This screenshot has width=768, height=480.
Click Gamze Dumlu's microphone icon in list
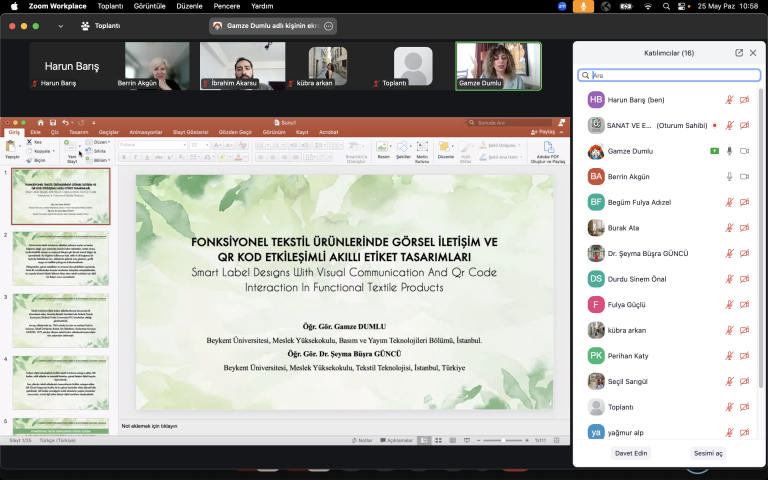[x=729, y=151]
